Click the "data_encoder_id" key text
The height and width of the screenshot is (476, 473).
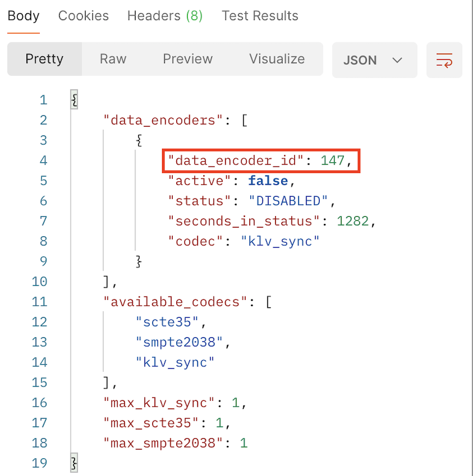[x=236, y=161]
